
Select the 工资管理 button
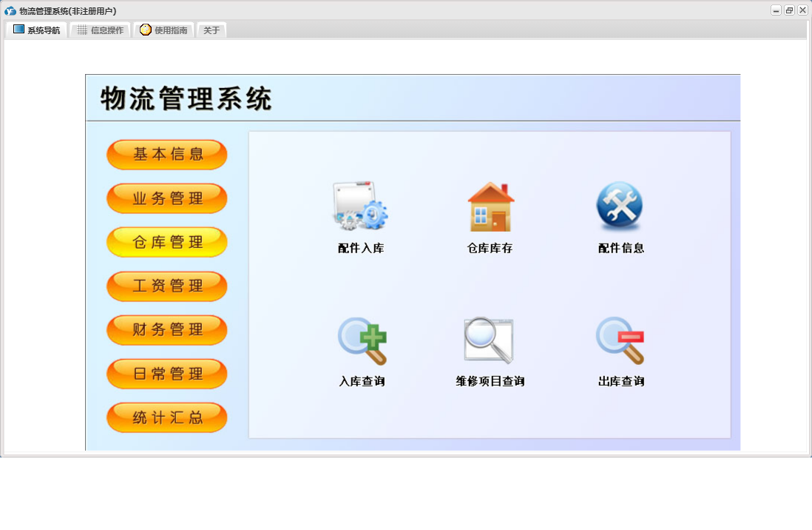(x=166, y=286)
